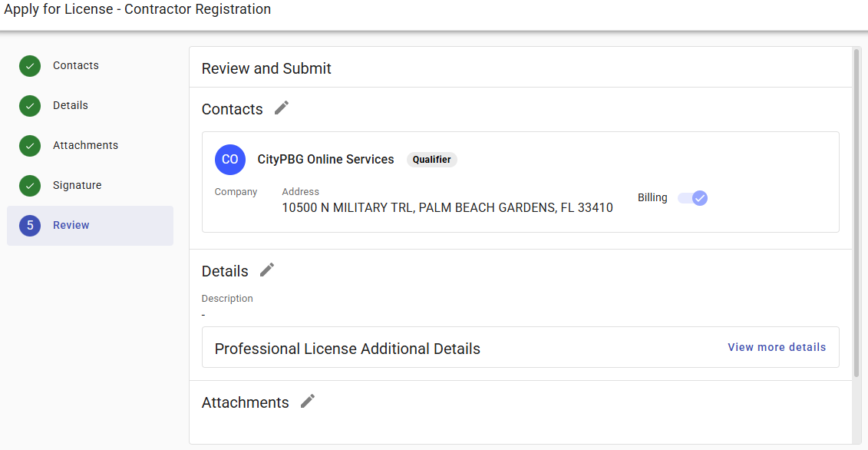This screenshot has width=868, height=450.
Task: Click the edit pencil next to Contacts heading
Action: pyautogui.click(x=280, y=108)
